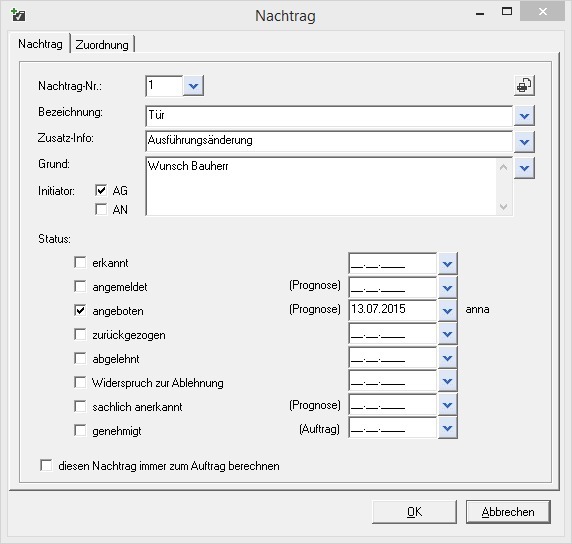Check 'diesen Nachtrag immer zum Auftrag berechnen'

click(x=46, y=466)
